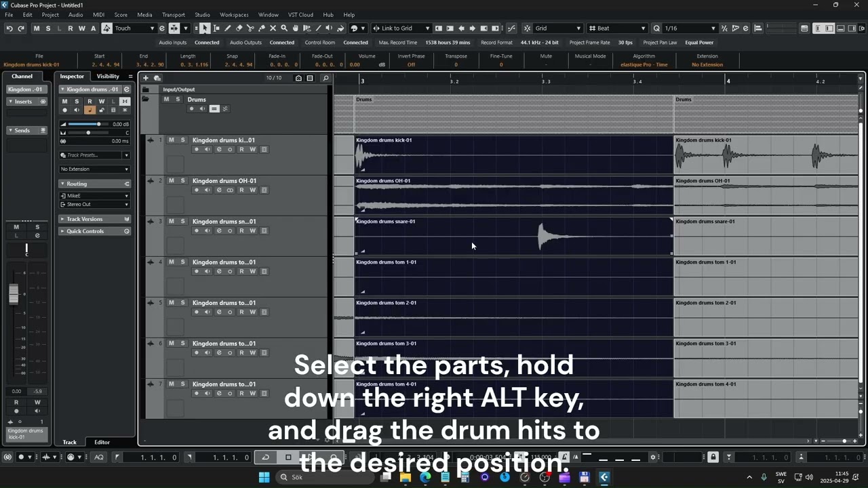
Task: Mute the Drums folder track
Action: coord(166,100)
